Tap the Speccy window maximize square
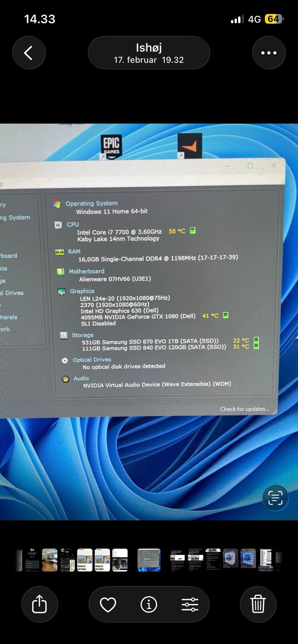 [250, 165]
